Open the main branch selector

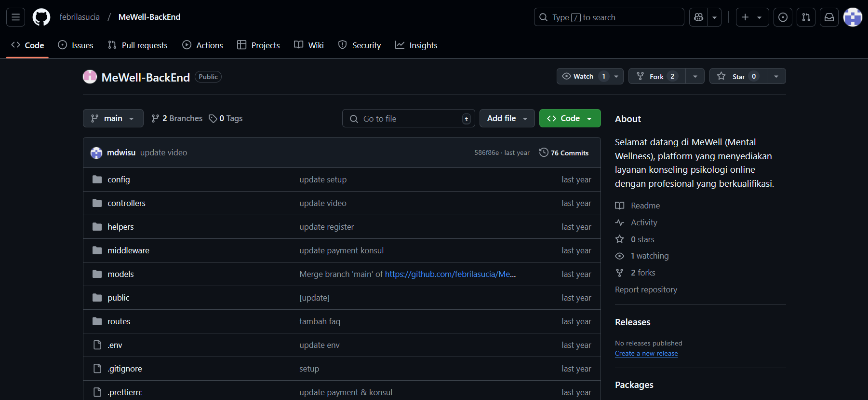(x=113, y=118)
